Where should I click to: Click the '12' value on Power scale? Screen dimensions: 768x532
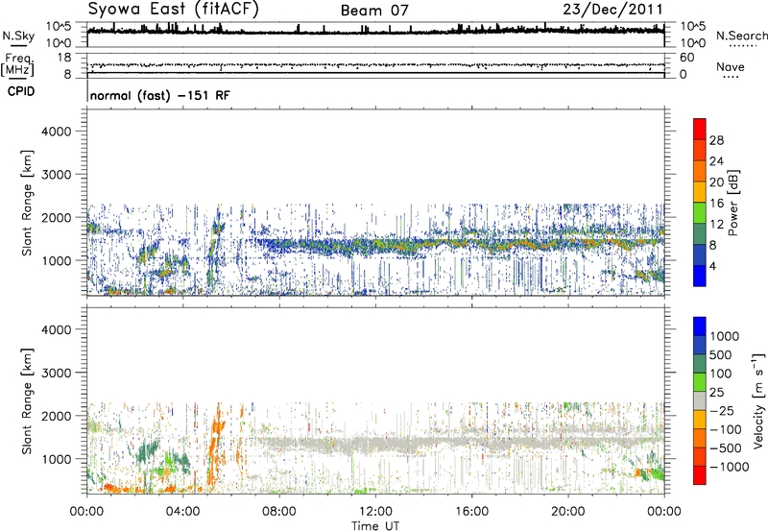click(716, 225)
